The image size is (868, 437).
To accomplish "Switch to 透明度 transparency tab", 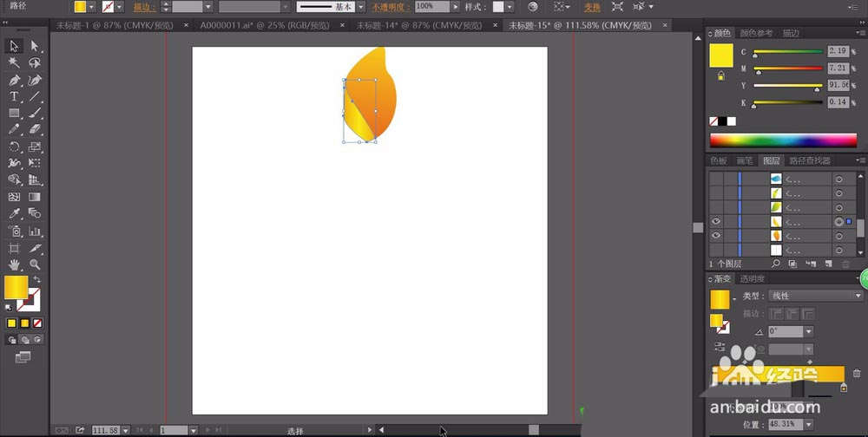I will click(753, 279).
